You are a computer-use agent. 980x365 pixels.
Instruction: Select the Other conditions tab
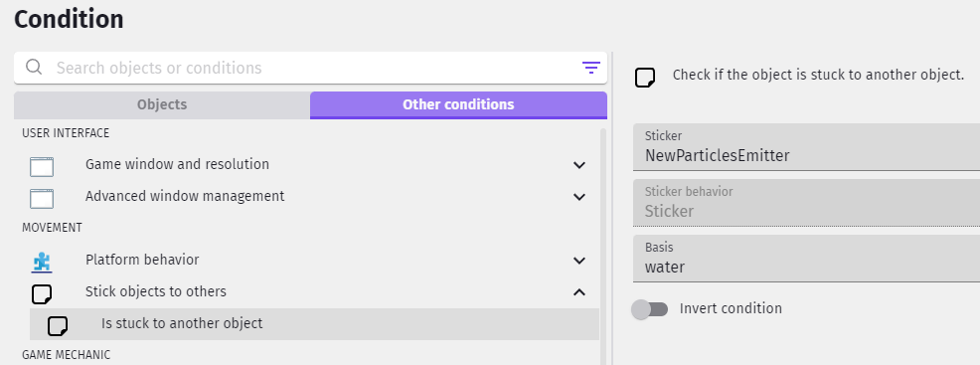(458, 105)
